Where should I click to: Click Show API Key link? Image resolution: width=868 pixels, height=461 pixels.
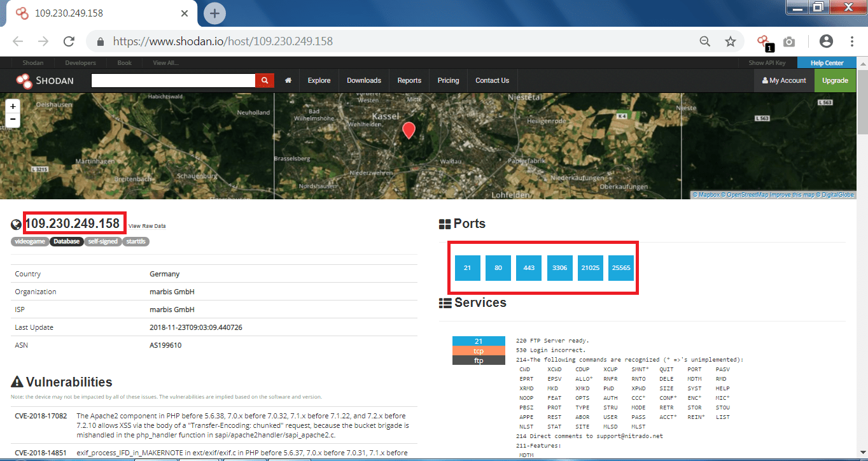tap(767, 63)
